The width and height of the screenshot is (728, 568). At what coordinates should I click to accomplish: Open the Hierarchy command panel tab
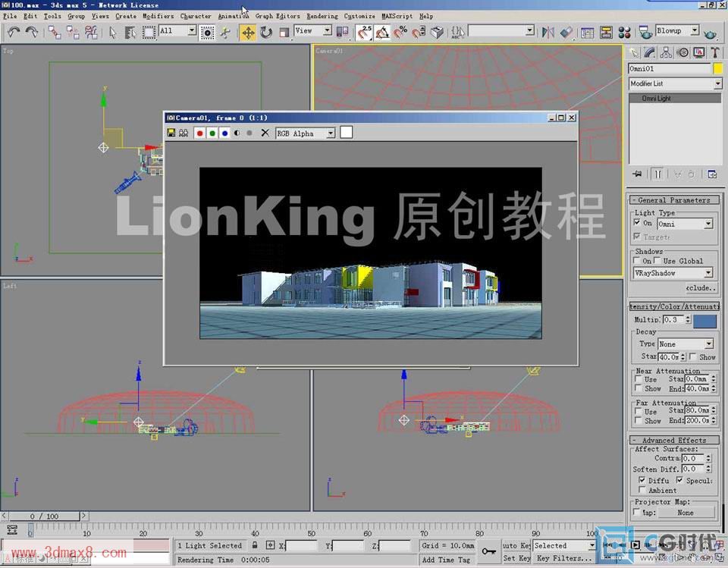click(x=667, y=52)
